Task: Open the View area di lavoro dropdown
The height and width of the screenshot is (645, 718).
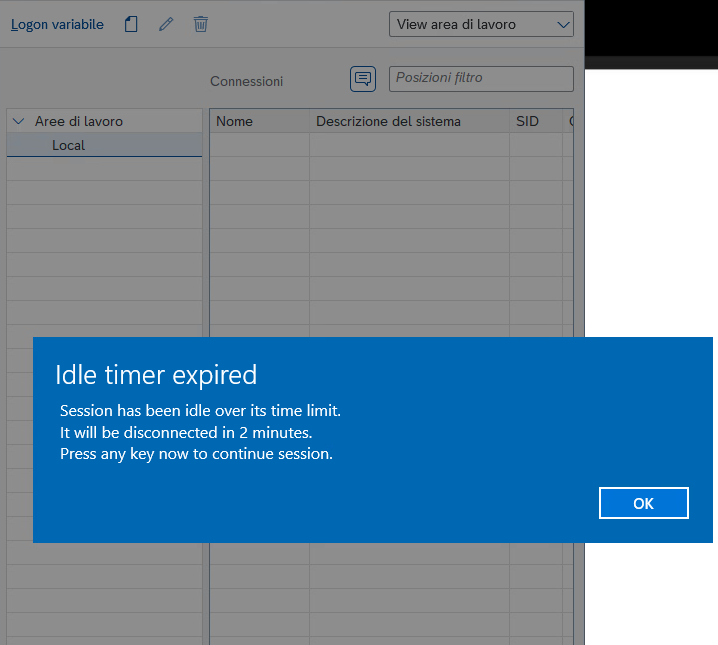Action: point(481,24)
